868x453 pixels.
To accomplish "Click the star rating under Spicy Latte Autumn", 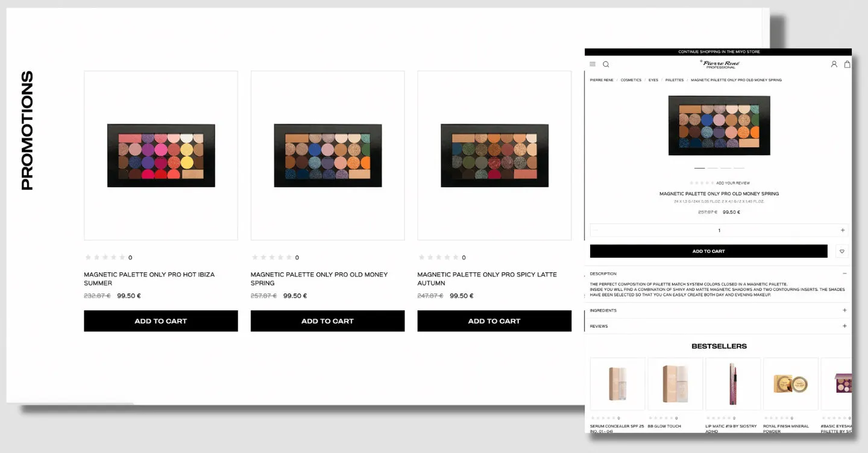I will tap(439, 258).
